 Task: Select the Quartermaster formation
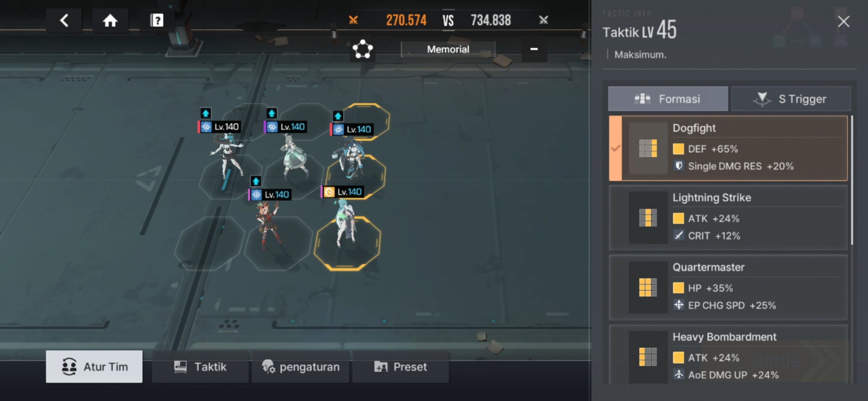pos(728,287)
